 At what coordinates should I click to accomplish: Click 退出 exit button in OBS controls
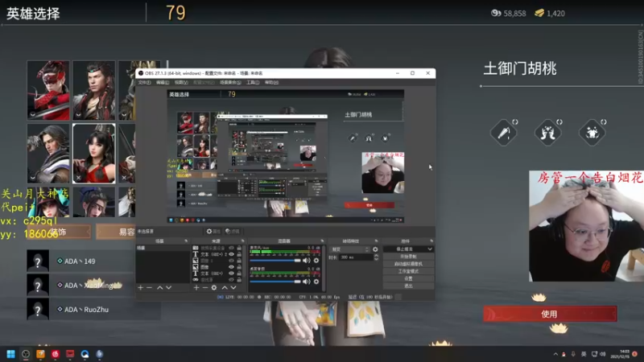pos(408,286)
